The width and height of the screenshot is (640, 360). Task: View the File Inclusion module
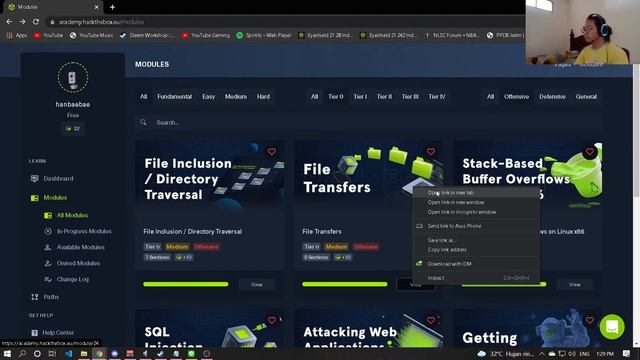tap(257, 284)
